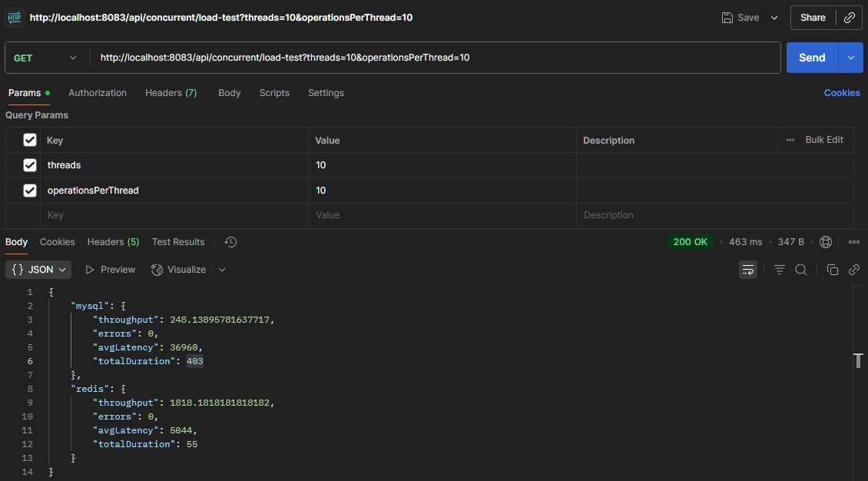This screenshot has height=481, width=868.
Task: Click the 347 B response size
Action: [x=790, y=242]
